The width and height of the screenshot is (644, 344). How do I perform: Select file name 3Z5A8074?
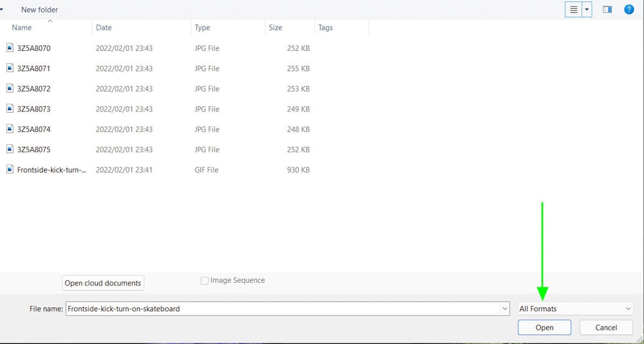click(33, 129)
